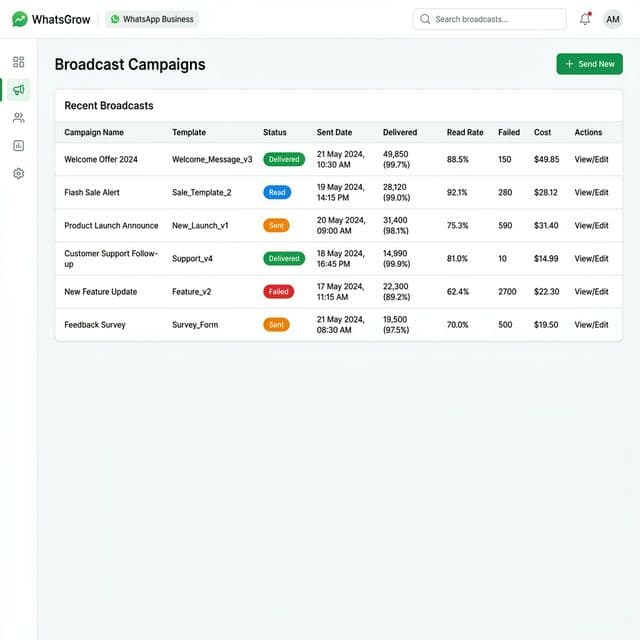The width and height of the screenshot is (640, 640).
Task: Click the WhatsApp Business badge
Action: pyautogui.click(x=152, y=19)
